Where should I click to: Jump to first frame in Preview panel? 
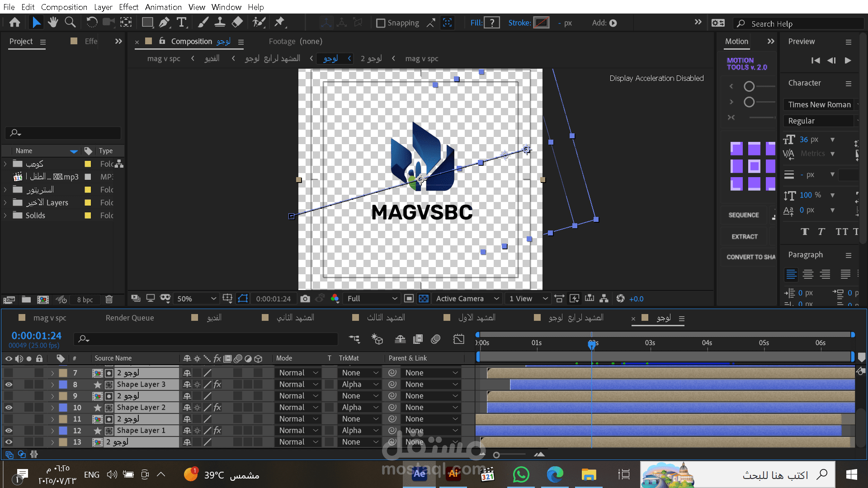pos(815,61)
